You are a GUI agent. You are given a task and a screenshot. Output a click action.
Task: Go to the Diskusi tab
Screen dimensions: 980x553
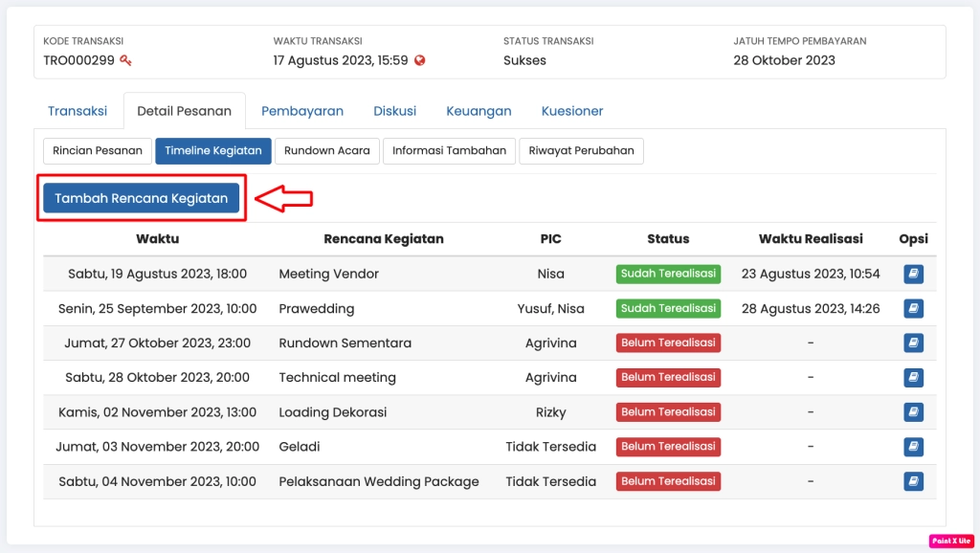click(394, 111)
